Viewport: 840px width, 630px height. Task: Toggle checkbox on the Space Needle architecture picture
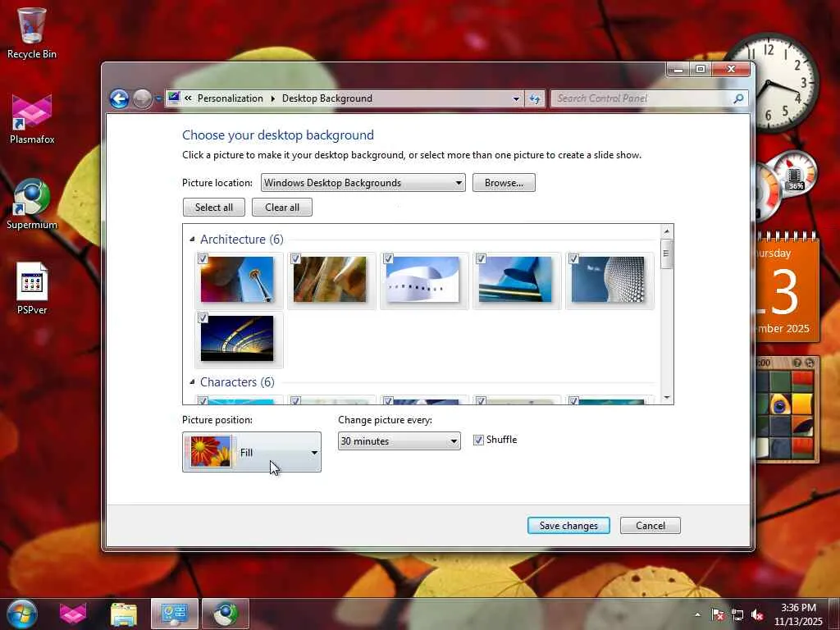tap(203, 259)
